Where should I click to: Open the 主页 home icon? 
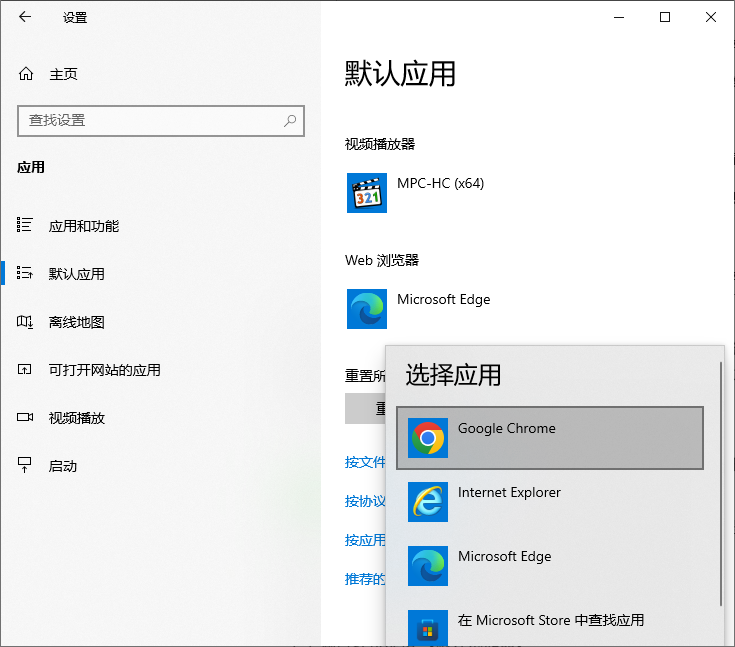tap(26, 74)
